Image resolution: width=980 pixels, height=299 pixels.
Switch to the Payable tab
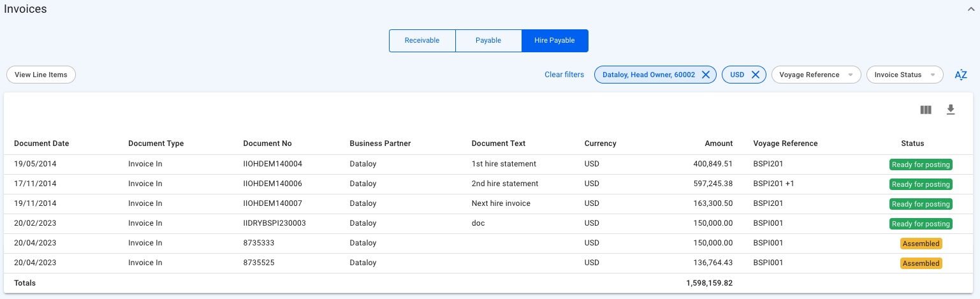488,40
